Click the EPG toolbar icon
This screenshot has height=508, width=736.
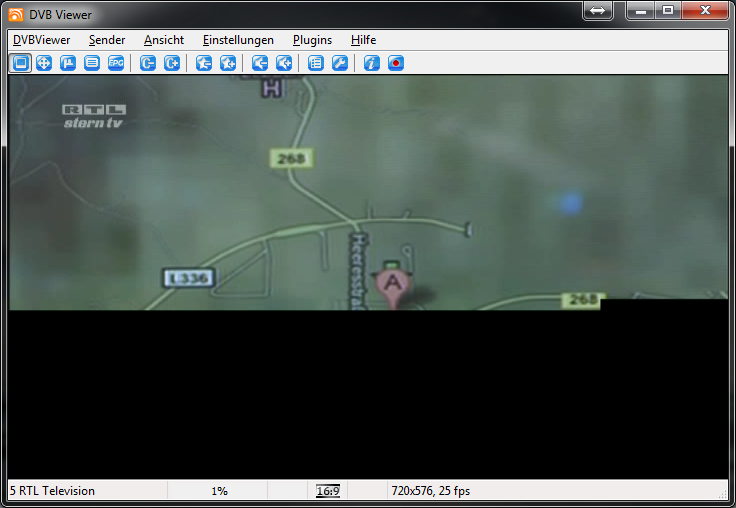116,63
